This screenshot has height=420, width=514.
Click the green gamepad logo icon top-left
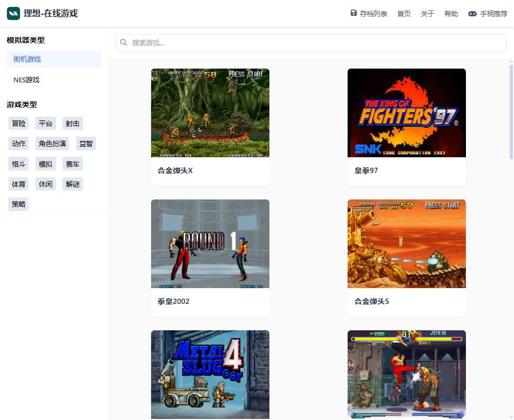coord(13,13)
